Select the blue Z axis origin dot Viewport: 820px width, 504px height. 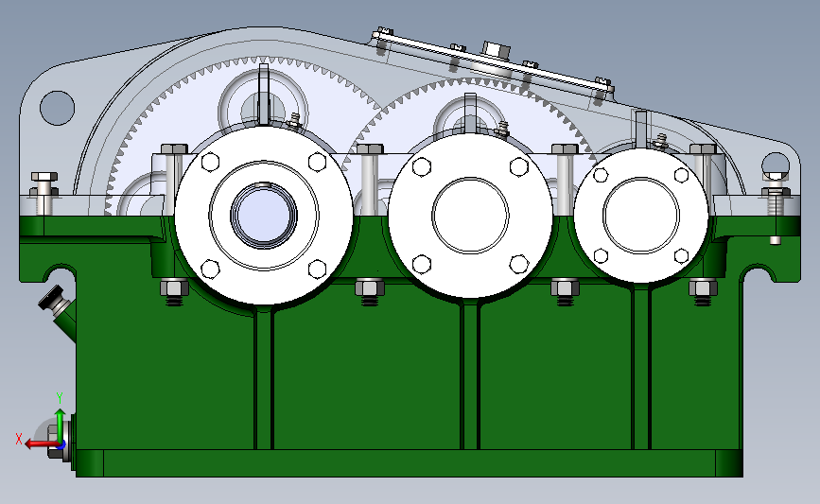click(61, 445)
